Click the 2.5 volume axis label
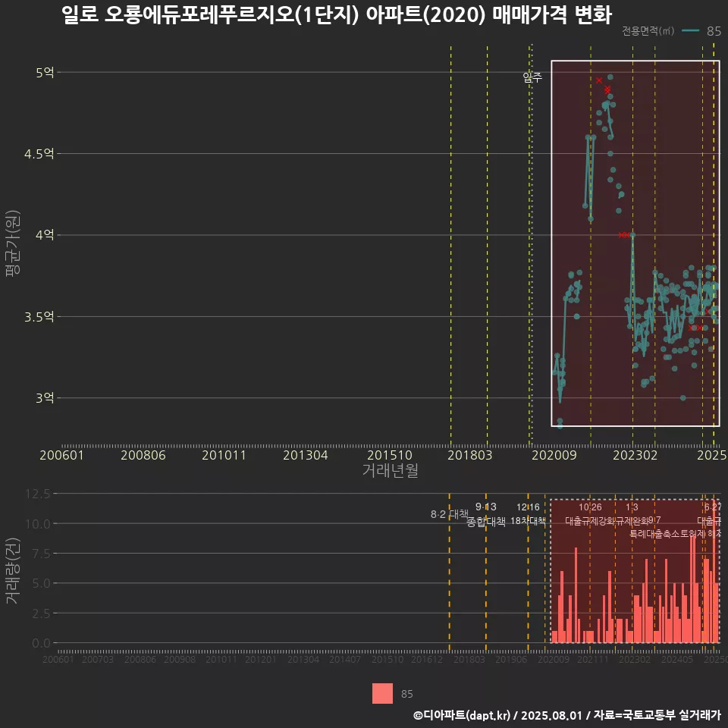728x728 pixels. 41,613
